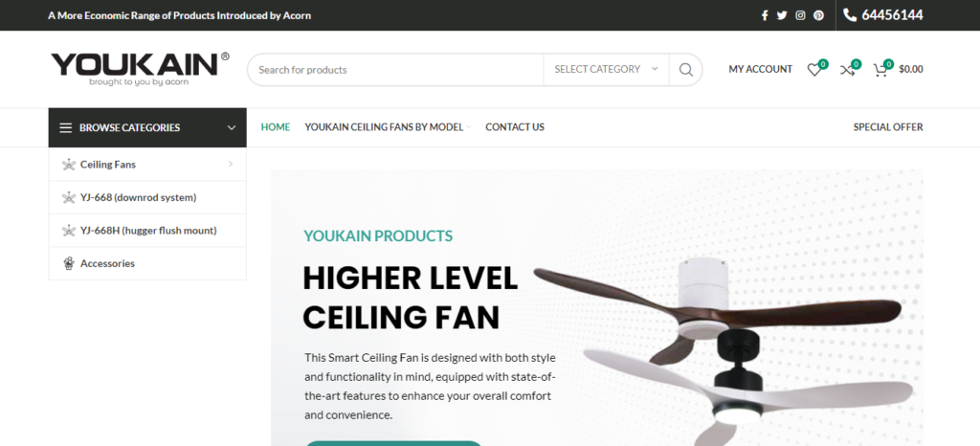Open the Instagram social icon
Image resolution: width=980 pixels, height=446 pixels.
800,15
